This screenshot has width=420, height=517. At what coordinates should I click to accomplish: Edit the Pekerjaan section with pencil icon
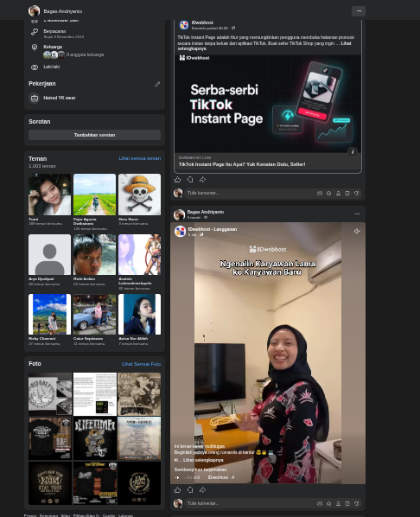[x=157, y=84]
